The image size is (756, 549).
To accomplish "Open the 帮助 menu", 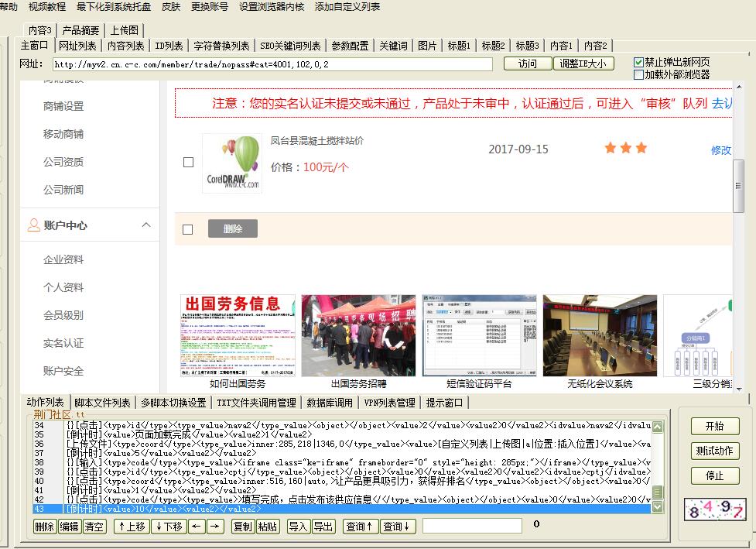I will pos(9,7).
